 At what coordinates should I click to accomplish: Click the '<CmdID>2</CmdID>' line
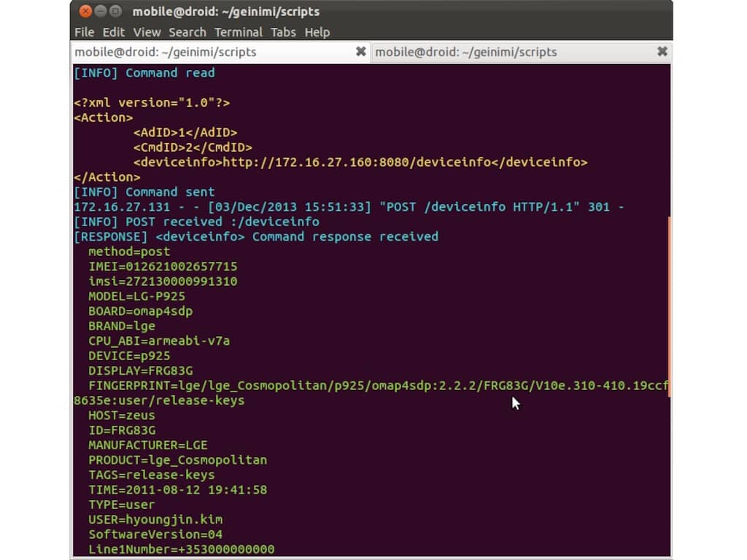tap(193, 147)
